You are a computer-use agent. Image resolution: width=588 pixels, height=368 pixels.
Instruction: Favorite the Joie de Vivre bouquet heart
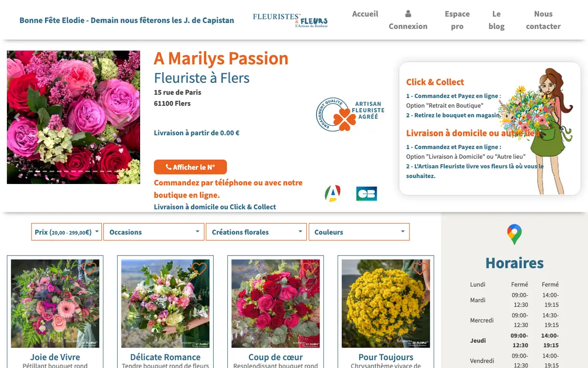(90, 268)
